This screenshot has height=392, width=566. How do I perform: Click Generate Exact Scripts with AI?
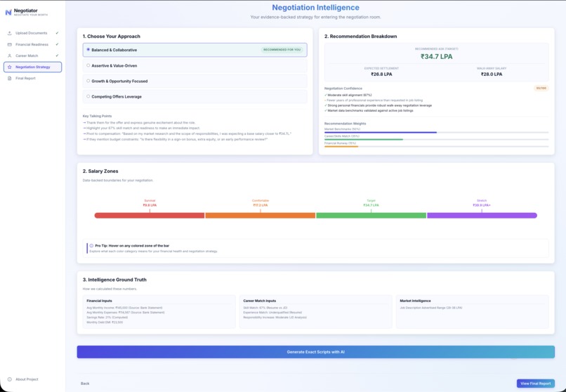[315, 352]
